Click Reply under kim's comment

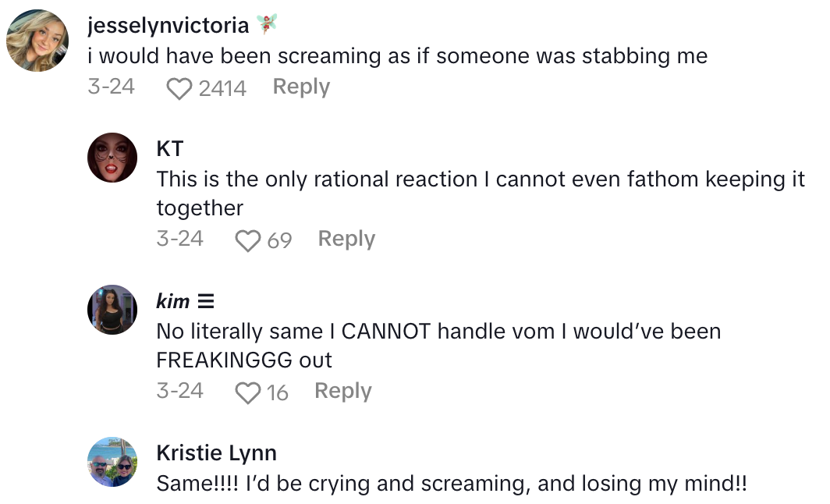pos(342,391)
